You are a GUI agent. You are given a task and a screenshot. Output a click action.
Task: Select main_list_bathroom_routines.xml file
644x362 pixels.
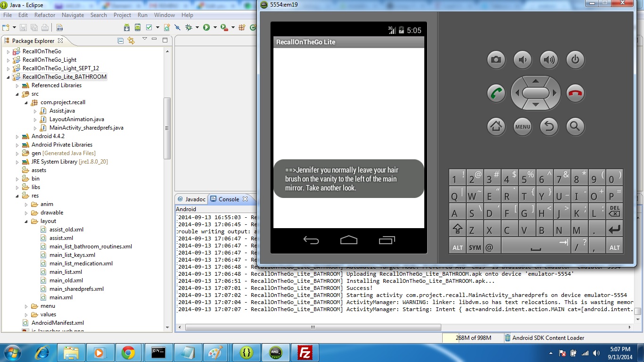91,247
